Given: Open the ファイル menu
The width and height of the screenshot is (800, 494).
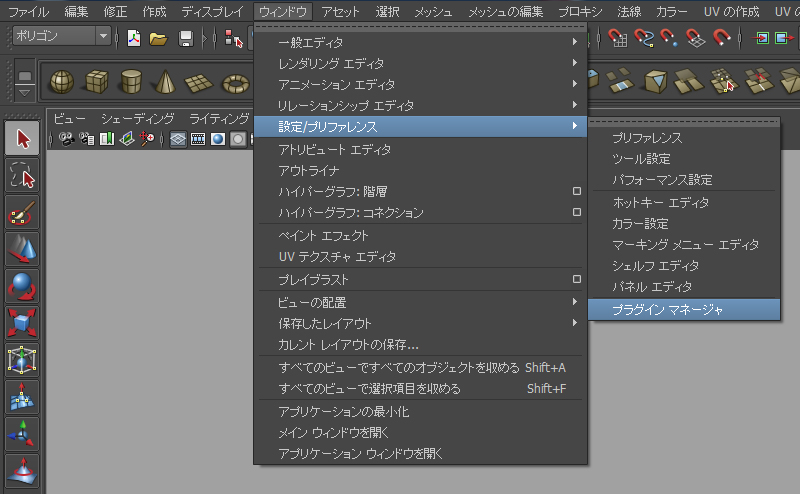Looking at the screenshot, I should 29,11.
